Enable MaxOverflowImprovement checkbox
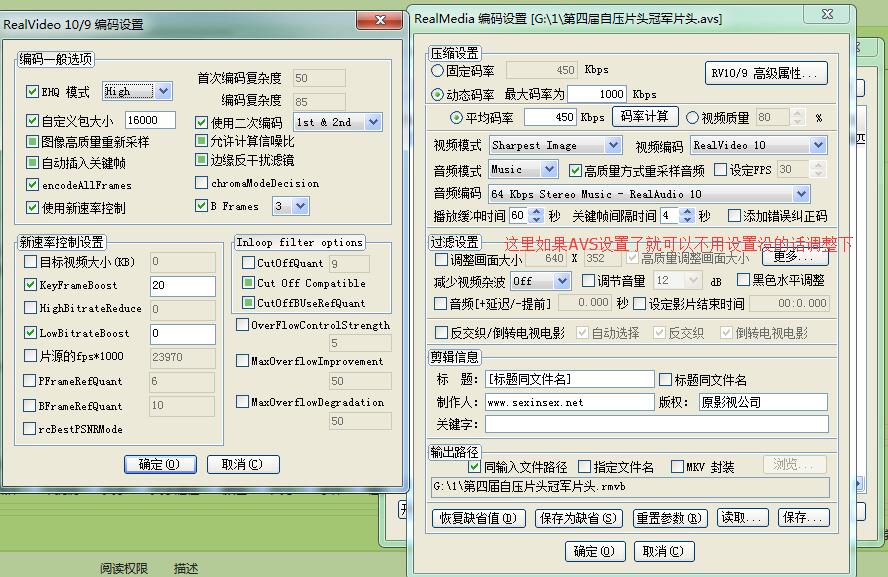The height and width of the screenshot is (577, 888). (242, 361)
